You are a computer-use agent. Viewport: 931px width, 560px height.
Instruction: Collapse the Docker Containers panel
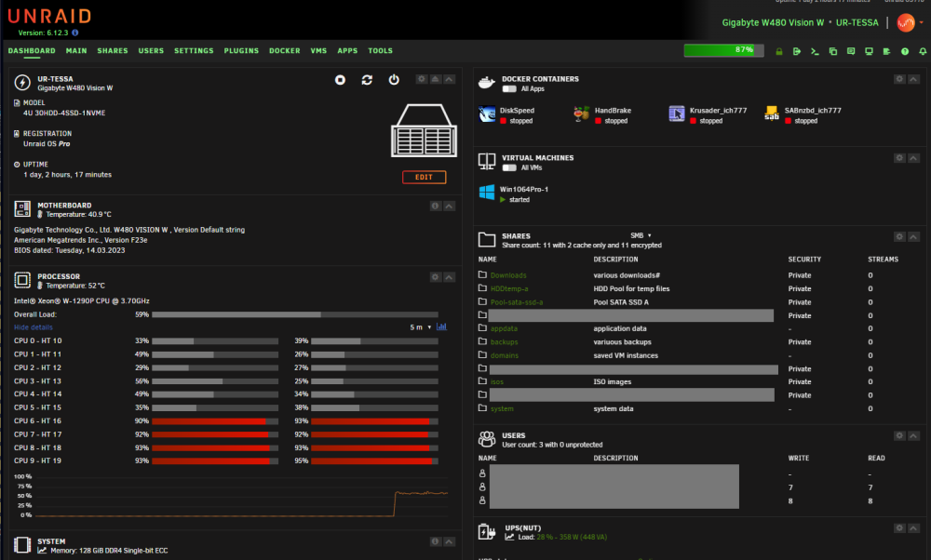point(914,79)
